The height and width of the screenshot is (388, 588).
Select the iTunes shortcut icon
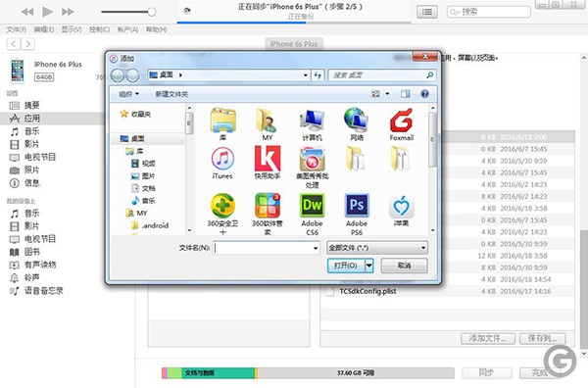222,159
